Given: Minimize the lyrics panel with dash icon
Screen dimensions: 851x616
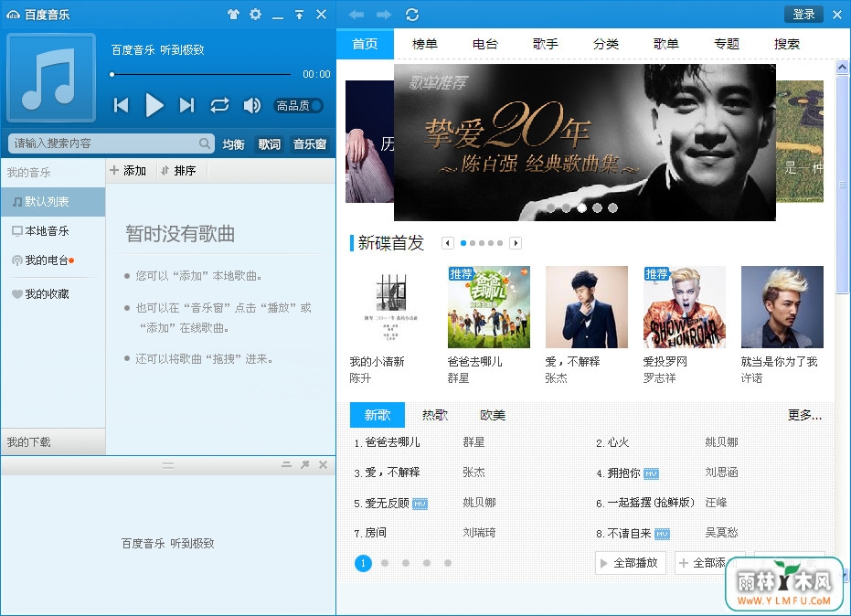Looking at the screenshot, I should click(287, 465).
